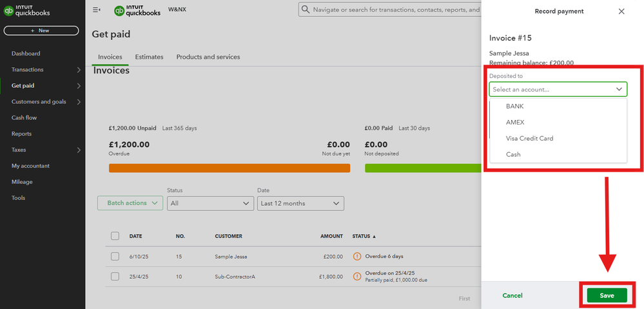Sort invoices by NO. column

(181, 236)
